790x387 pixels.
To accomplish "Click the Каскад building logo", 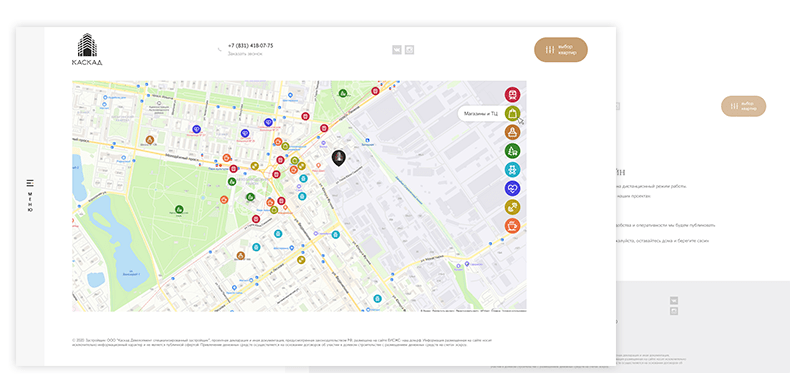I will click(87, 49).
